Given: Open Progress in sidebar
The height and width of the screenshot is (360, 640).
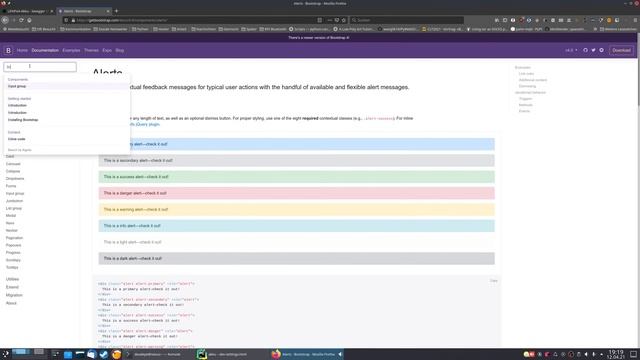Looking at the screenshot, I should [13, 253].
